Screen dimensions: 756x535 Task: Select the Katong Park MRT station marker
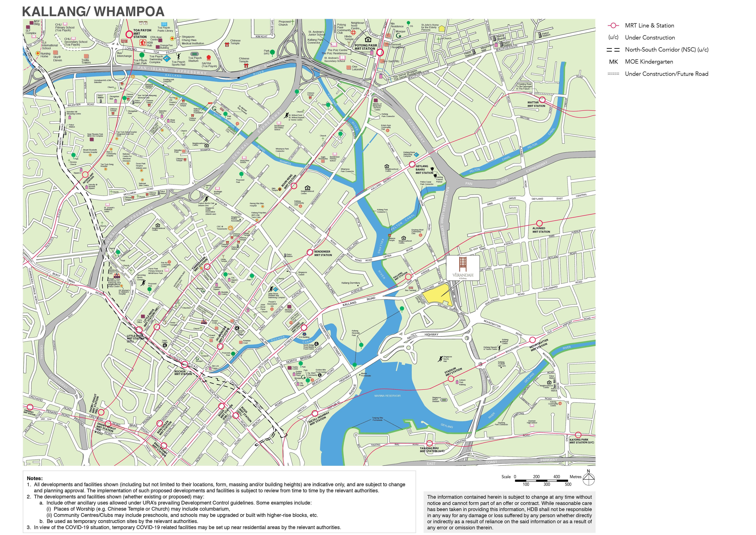pyautogui.click(x=578, y=435)
